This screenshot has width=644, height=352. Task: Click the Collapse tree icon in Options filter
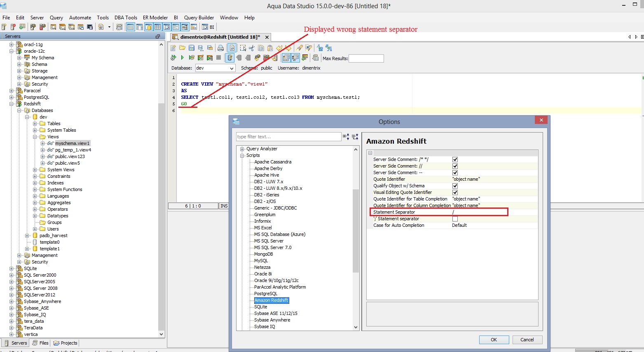[x=355, y=137]
